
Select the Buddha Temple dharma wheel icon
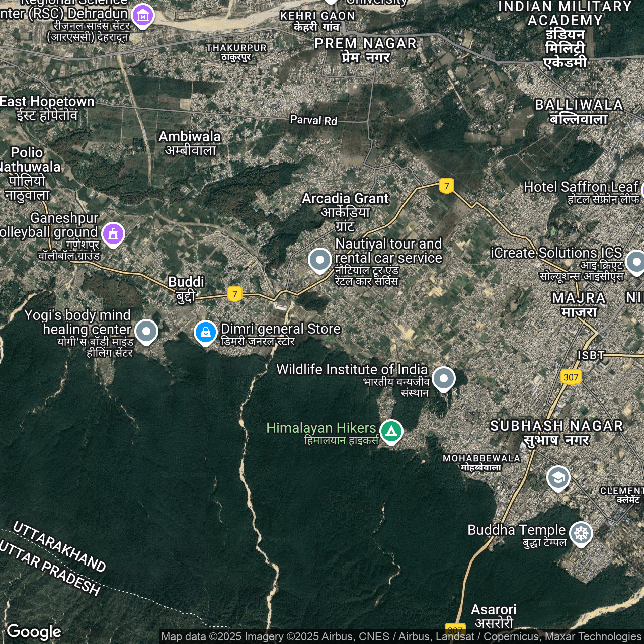point(581,533)
